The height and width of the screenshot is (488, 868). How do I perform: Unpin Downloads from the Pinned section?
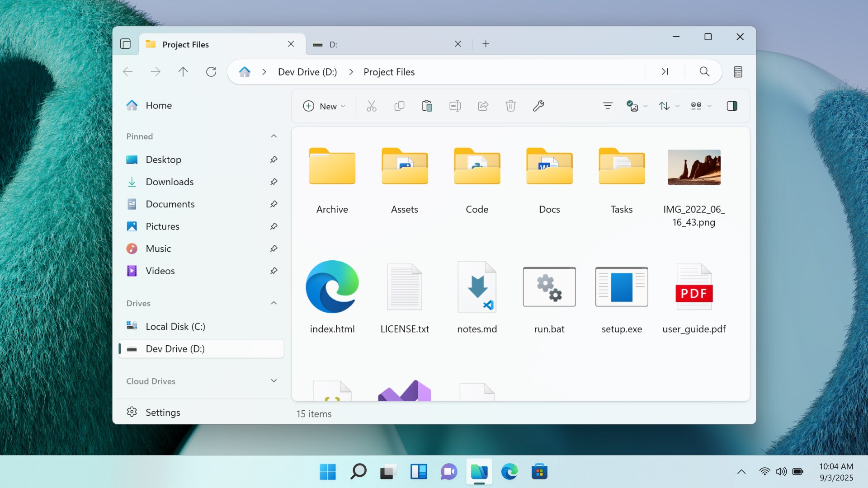tap(274, 182)
